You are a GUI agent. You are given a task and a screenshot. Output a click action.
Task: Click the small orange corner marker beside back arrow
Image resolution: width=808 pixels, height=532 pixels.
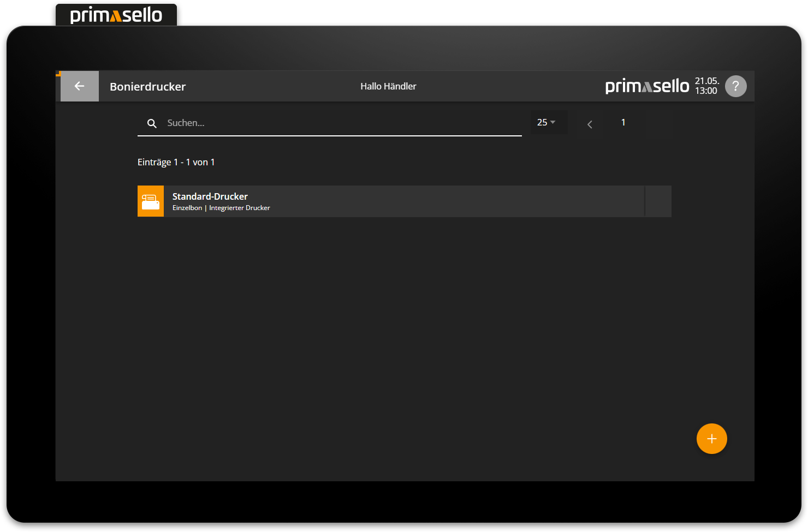point(58,73)
